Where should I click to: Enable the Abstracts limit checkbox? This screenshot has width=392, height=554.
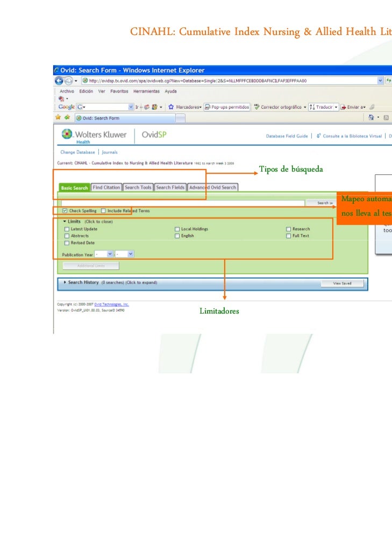tap(67, 236)
